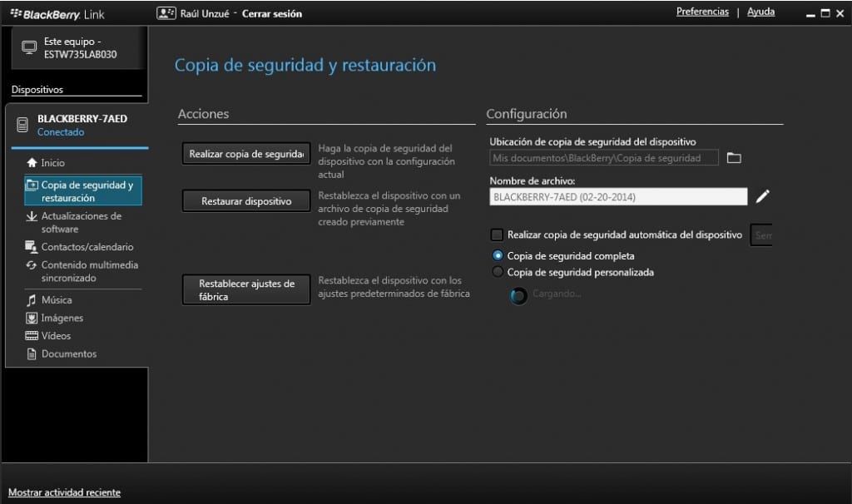This screenshot has width=852, height=504.
Task: Click the Nombre de archivo text field
Action: pos(618,197)
